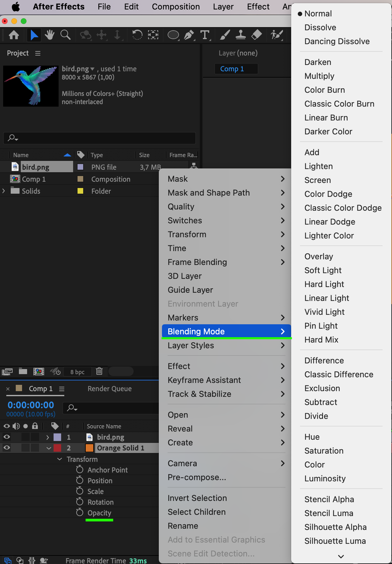Click the 8 bpc color depth button

[78, 372]
